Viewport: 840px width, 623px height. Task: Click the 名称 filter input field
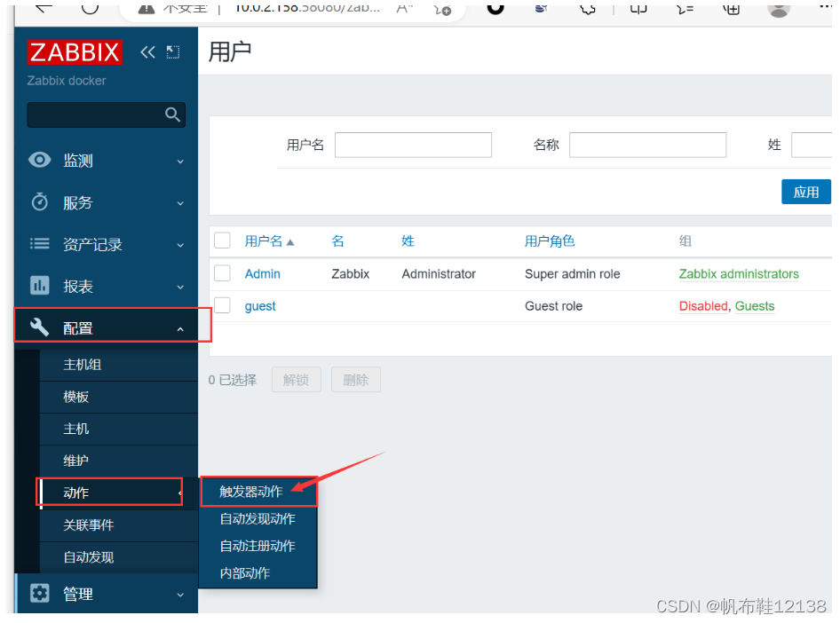(x=647, y=145)
